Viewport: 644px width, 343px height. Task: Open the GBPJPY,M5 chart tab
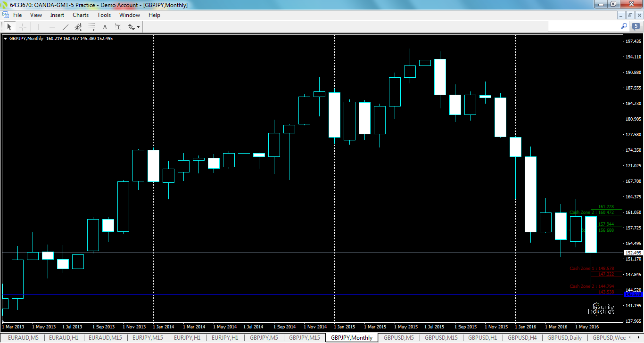(x=264, y=338)
